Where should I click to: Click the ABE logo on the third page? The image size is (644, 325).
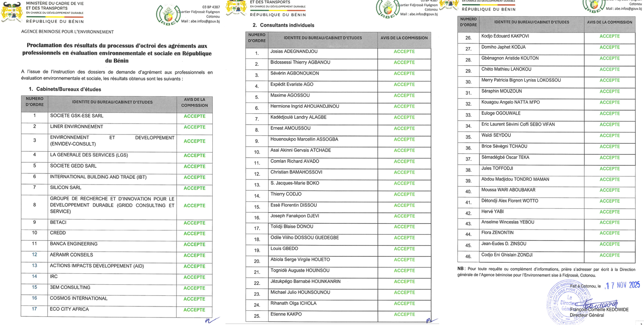pyautogui.click(x=594, y=6)
